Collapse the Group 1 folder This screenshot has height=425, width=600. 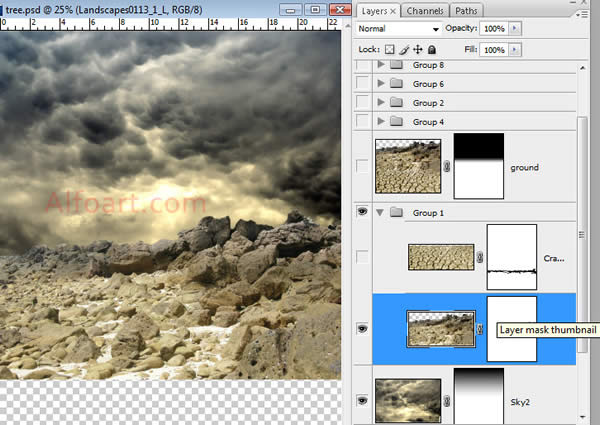coord(380,212)
